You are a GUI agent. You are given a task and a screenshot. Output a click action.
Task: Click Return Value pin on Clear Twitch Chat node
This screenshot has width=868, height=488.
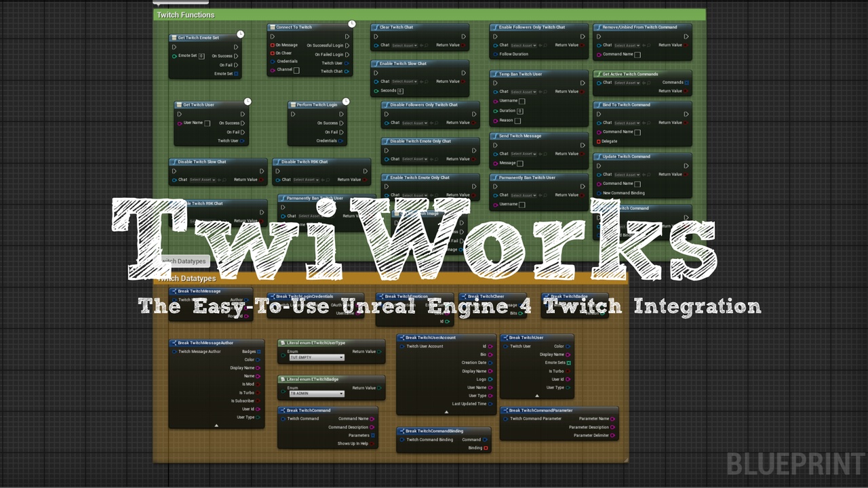(x=464, y=45)
